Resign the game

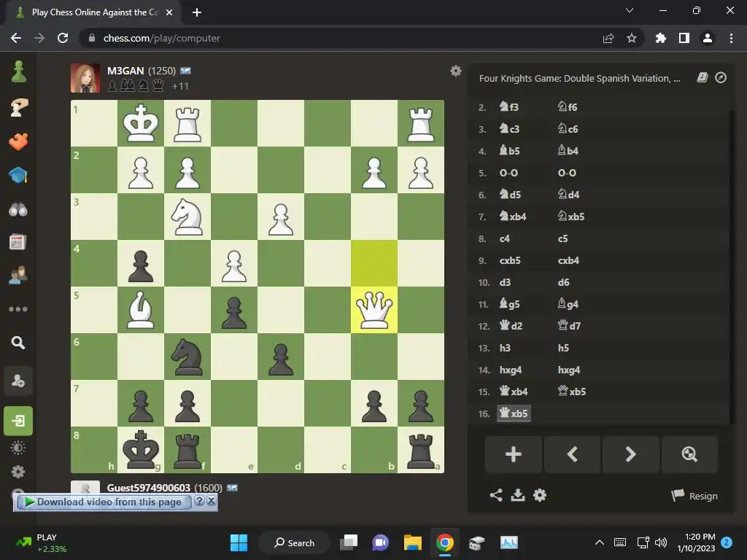694,496
